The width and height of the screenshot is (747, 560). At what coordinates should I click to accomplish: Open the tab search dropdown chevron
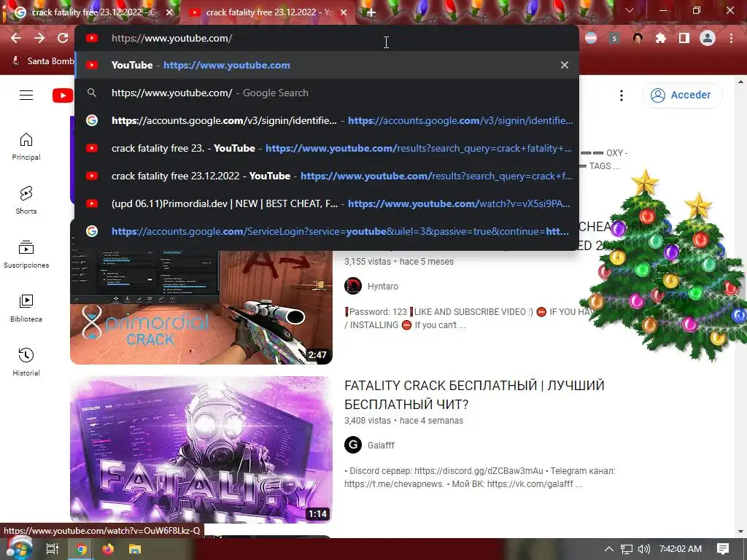(630, 10)
